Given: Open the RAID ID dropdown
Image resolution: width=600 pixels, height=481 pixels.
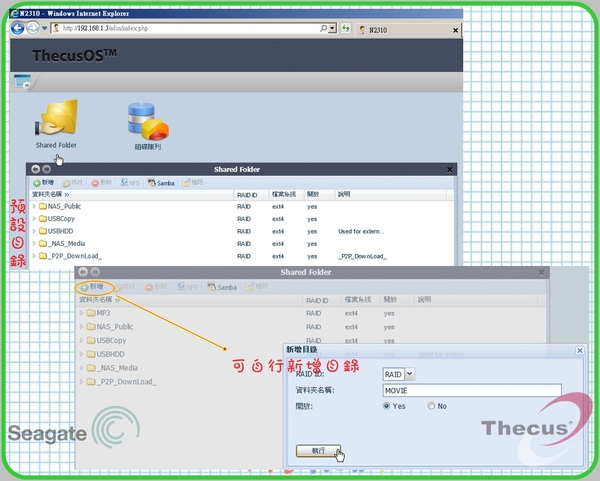Looking at the screenshot, I should (407, 373).
